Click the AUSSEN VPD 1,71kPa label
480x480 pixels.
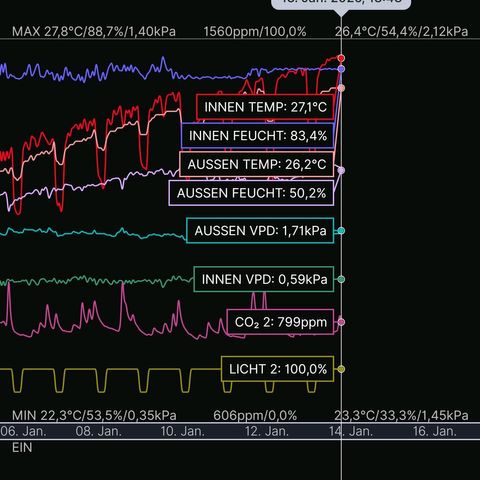pyautogui.click(x=260, y=230)
